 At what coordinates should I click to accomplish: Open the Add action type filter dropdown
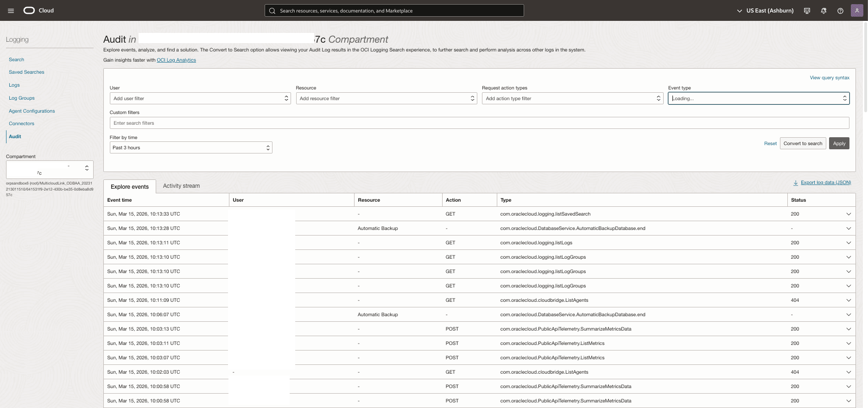point(572,98)
